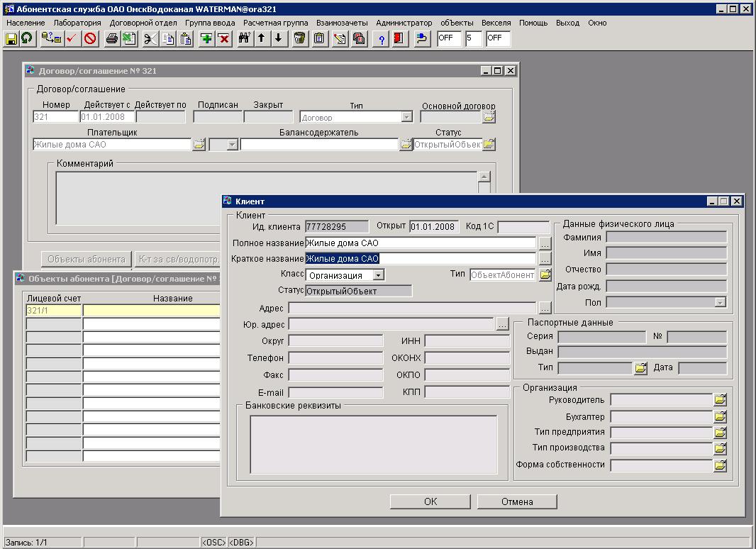Expand the Пол dropdown list
This screenshot has width=756, height=549.
720,302
